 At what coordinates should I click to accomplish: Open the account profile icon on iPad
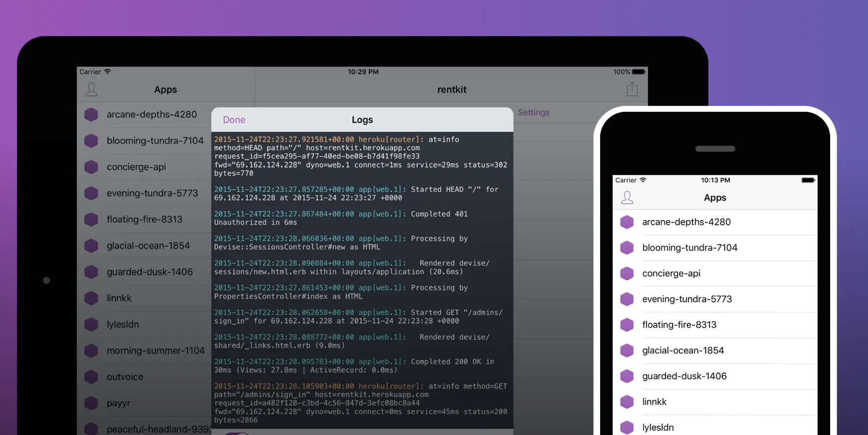pyautogui.click(x=91, y=90)
